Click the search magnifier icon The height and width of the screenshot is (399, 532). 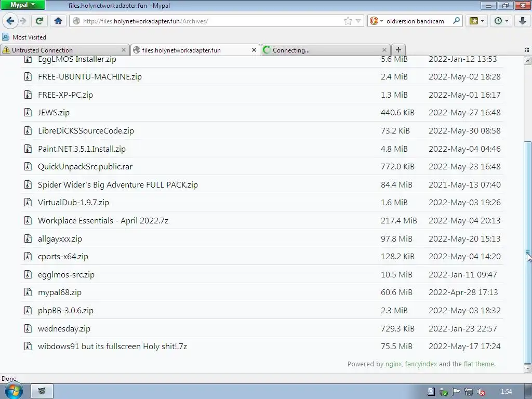point(456,21)
